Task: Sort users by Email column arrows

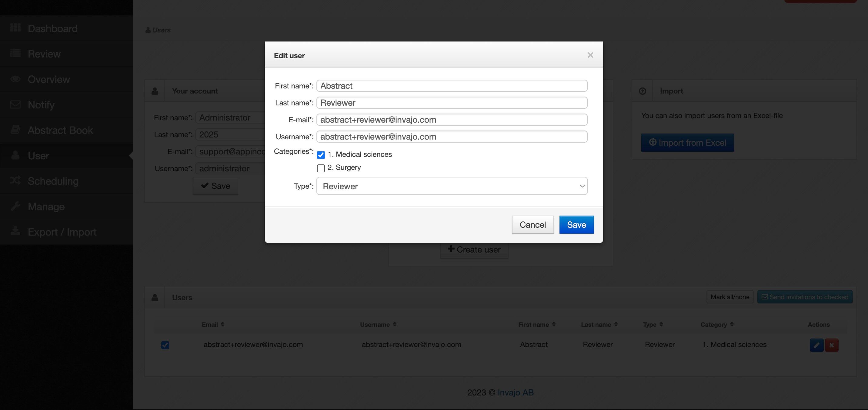Action: pyautogui.click(x=222, y=324)
